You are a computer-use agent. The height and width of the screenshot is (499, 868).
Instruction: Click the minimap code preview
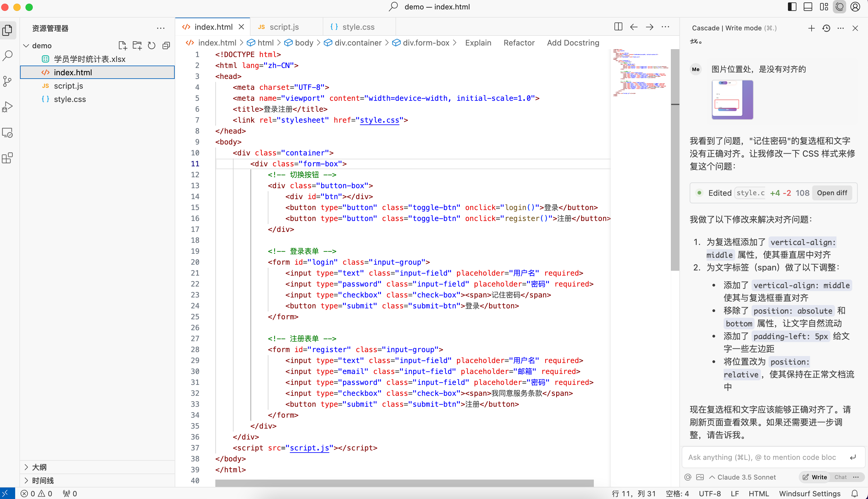640,73
